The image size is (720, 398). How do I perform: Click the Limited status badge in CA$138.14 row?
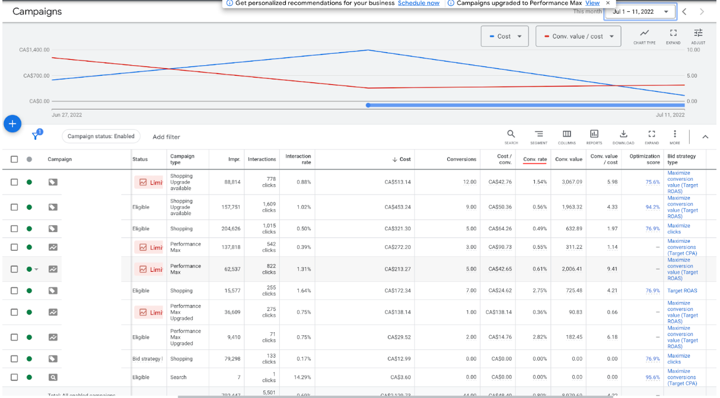point(149,312)
